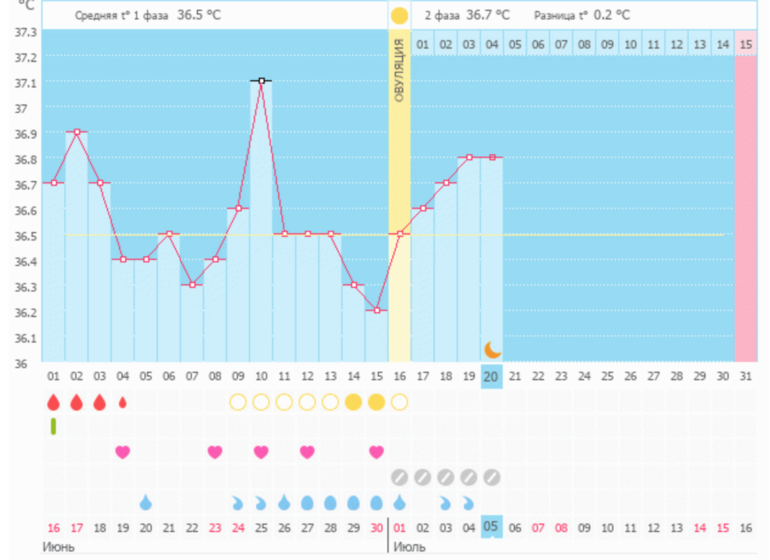Click the orange moon icon on day 20
Screen dimensions: 770x560
point(492,348)
